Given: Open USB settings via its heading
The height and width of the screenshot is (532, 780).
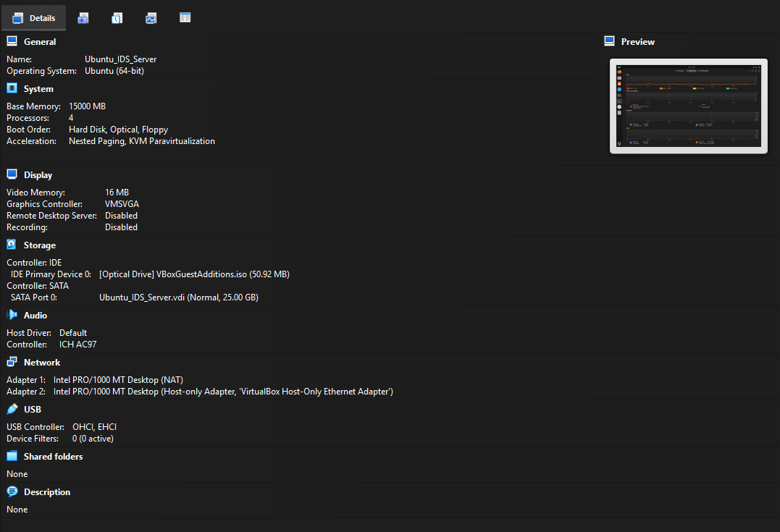Looking at the screenshot, I should click(33, 409).
